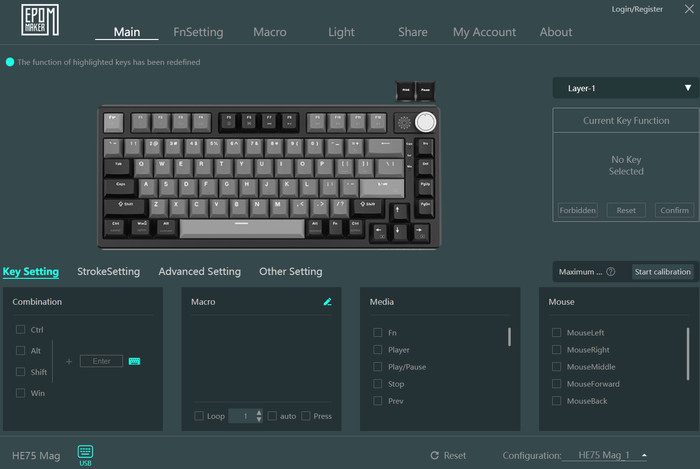
Task: Click the Start calibration button
Action: (662, 271)
